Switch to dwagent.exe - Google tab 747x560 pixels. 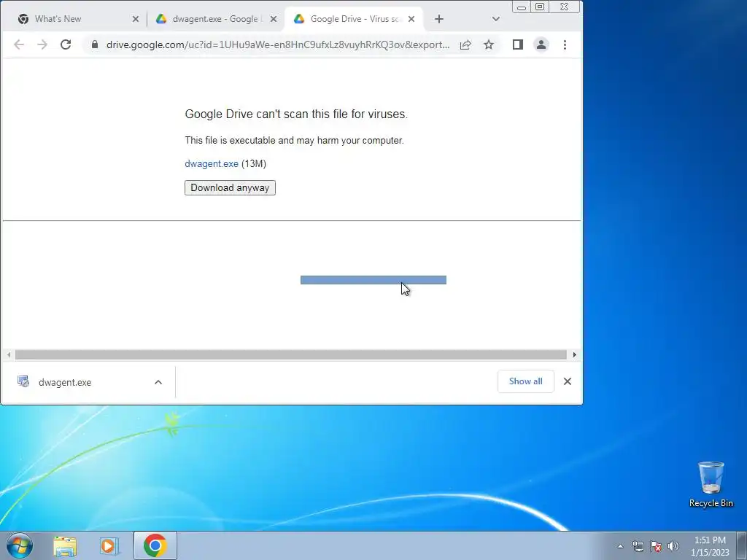(215, 19)
